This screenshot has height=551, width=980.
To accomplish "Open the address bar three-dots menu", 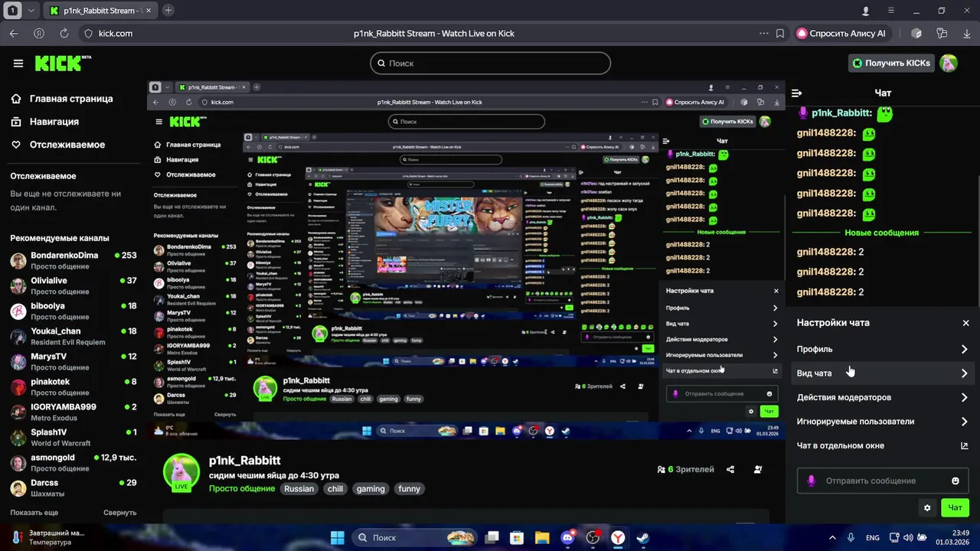I will tap(763, 34).
